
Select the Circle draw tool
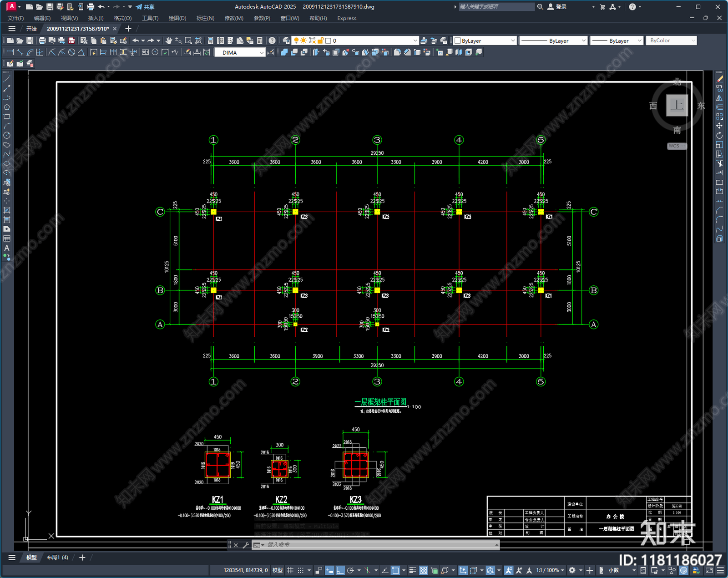[7, 135]
